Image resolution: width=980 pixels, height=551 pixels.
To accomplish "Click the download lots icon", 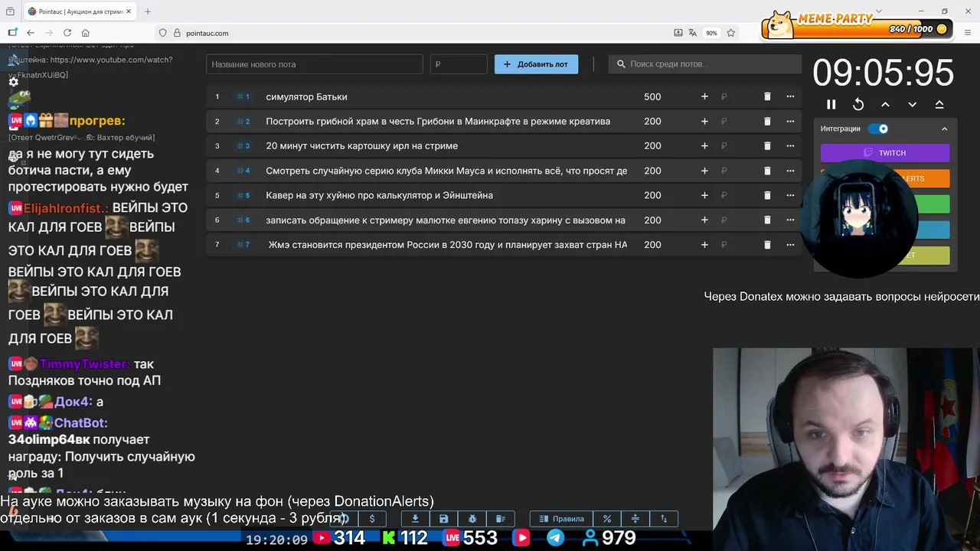I will point(415,519).
